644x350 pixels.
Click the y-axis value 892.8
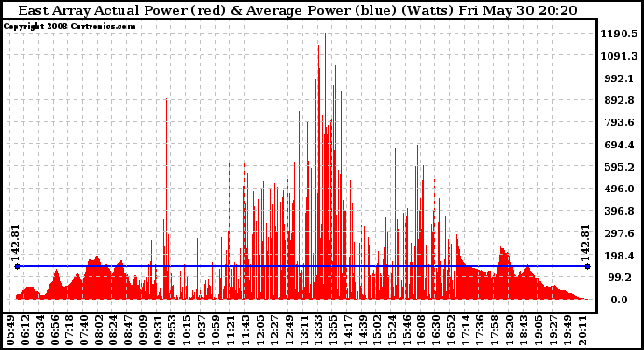(x=619, y=100)
